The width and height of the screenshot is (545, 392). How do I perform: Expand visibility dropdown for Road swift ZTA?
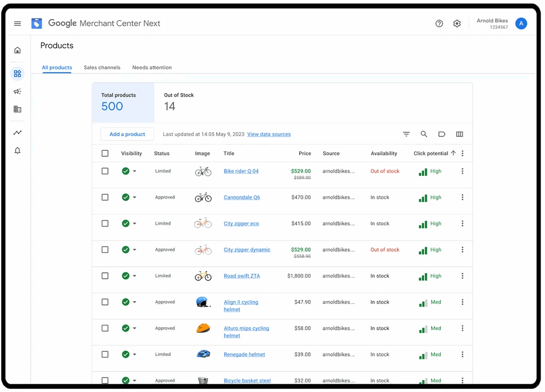pyautogui.click(x=135, y=276)
